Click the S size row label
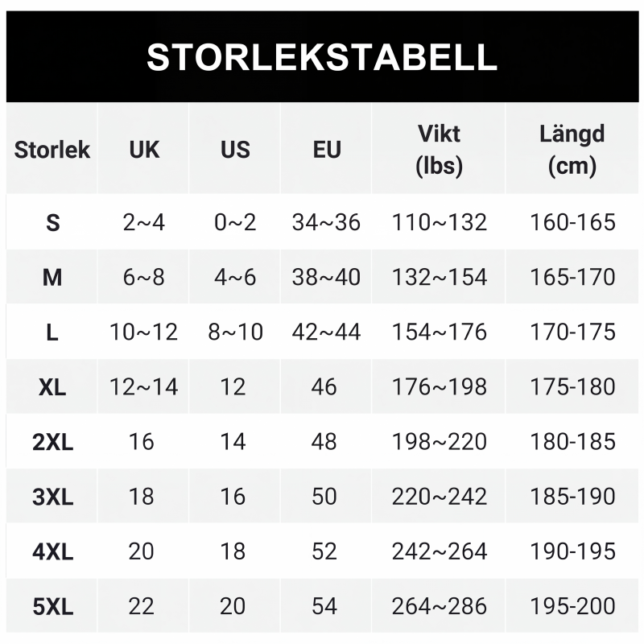The width and height of the screenshot is (644, 644). 52,223
